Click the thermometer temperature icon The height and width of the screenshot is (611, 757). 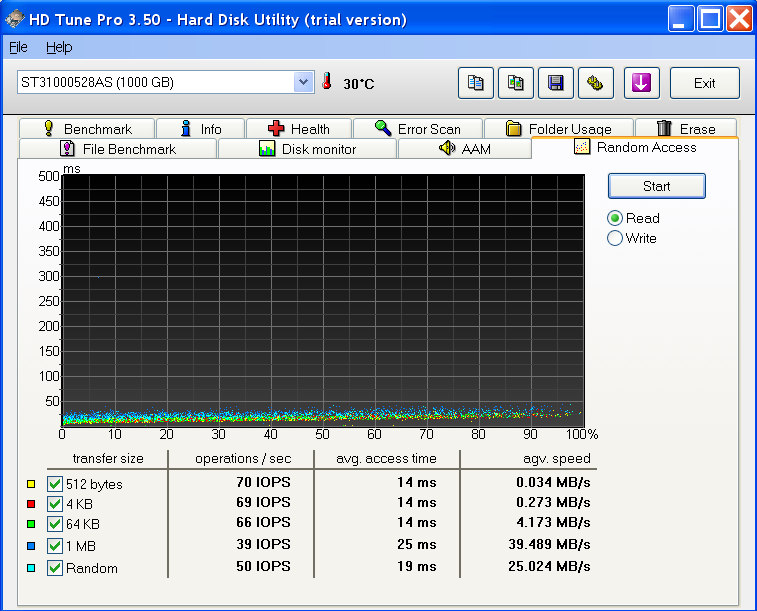[327, 82]
